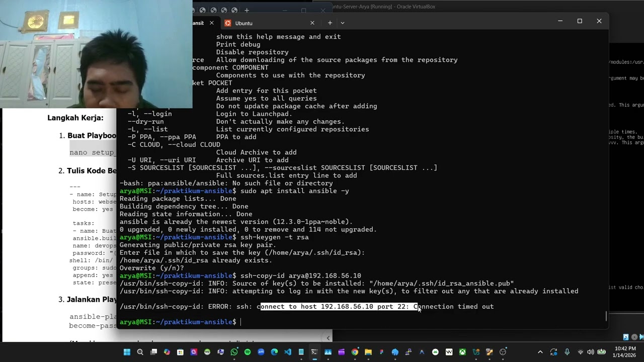Screen dimensions: 644x362
Task: Click the Ubuntu logo icon on the terminal tab
Action: pos(228,23)
